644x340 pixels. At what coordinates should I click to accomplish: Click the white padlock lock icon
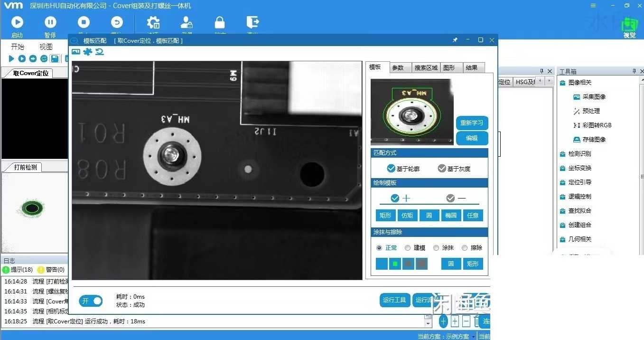220,22
